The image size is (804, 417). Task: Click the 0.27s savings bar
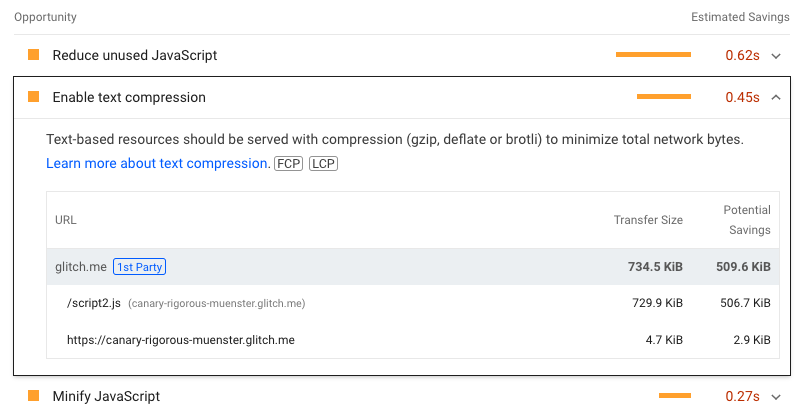(x=675, y=396)
